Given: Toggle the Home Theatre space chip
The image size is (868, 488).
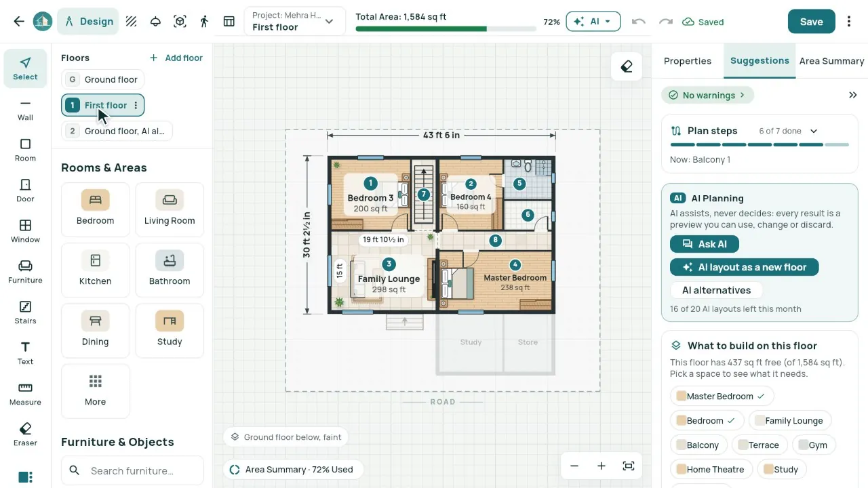Looking at the screenshot, I should coord(710,469).
